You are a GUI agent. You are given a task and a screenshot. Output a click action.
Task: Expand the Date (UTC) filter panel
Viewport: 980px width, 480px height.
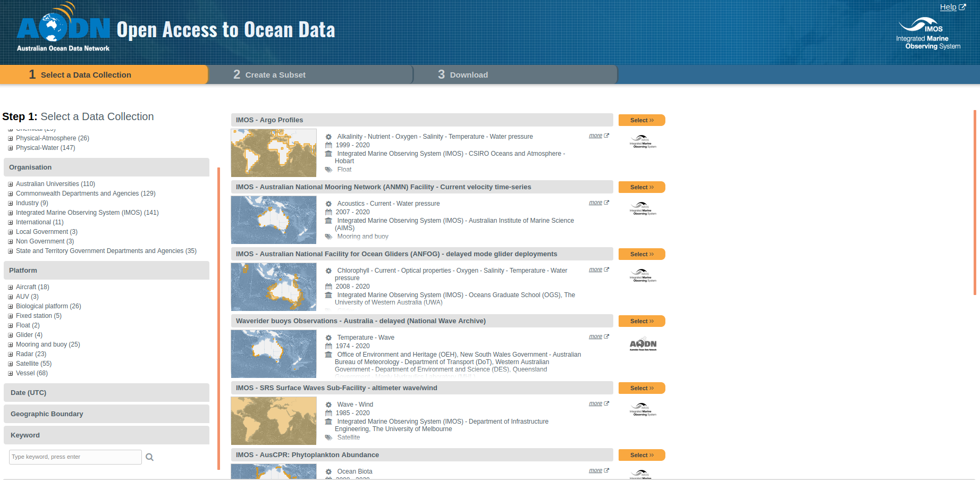106,393
